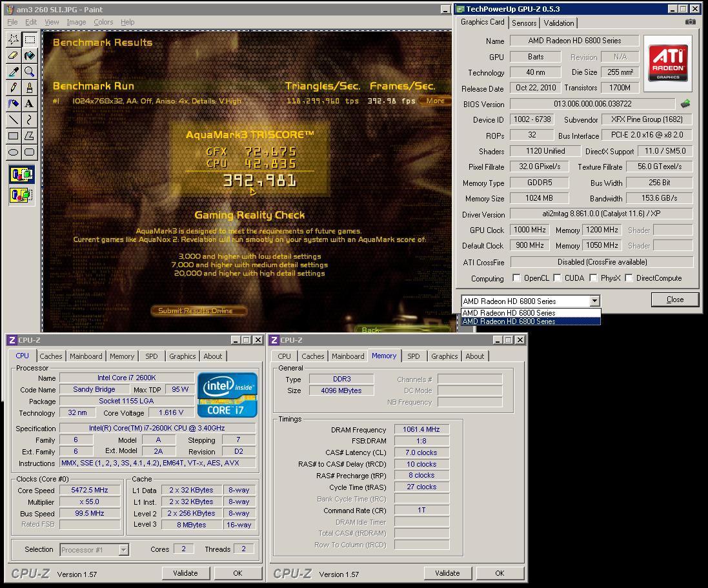Click the Intel Core i7 logo in CPU-Z
The image size is (708, 588).
click(x=227, y=394)
